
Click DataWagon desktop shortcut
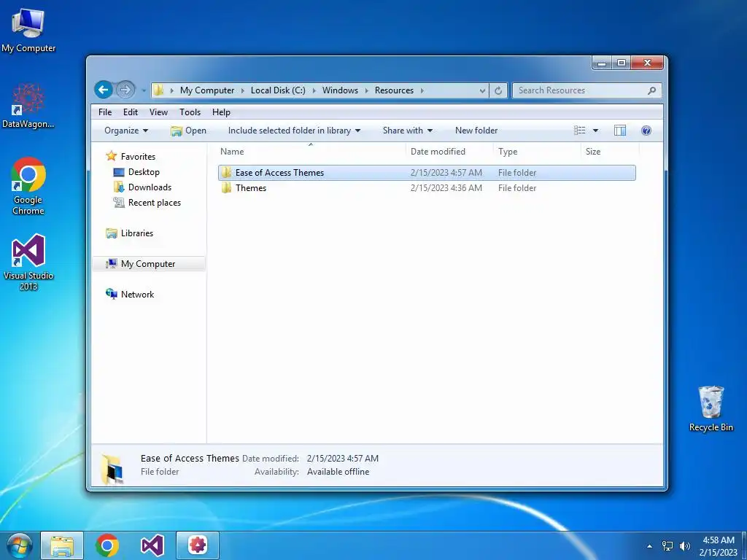point(28,106)
